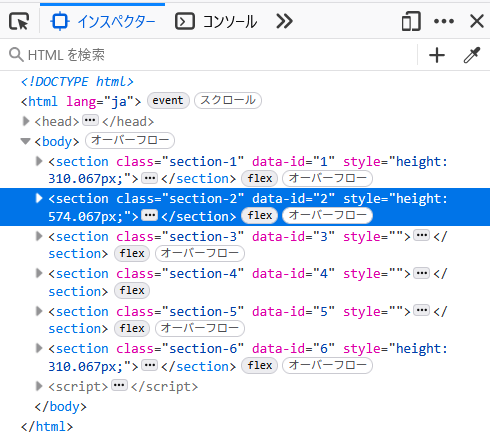Toggle the flex badge of section-2
Screen dimensions: 490x440
click(x=259, y=215)
